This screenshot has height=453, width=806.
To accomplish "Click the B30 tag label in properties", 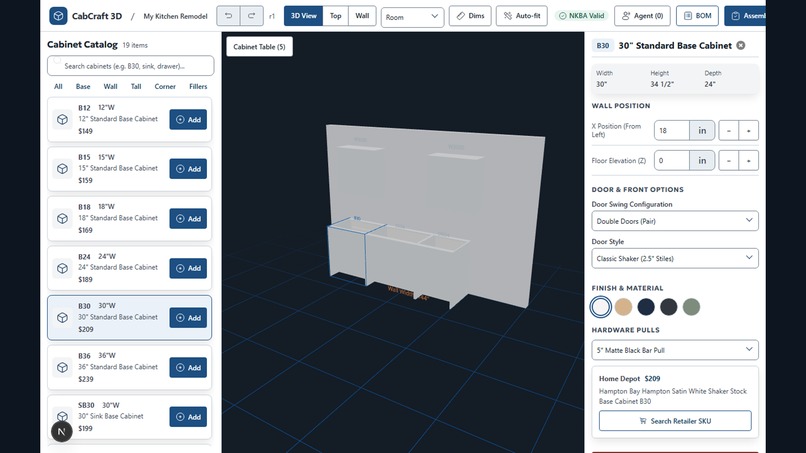I will (602, 45).
